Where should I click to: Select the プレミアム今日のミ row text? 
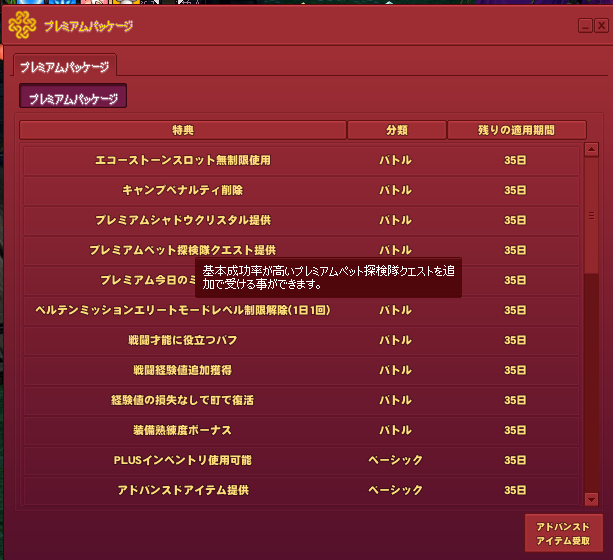148,280
